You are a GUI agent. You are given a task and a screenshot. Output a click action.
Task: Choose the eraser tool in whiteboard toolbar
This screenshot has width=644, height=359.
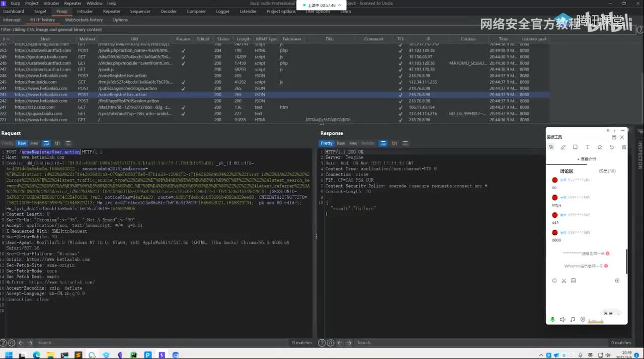(599, 147)
